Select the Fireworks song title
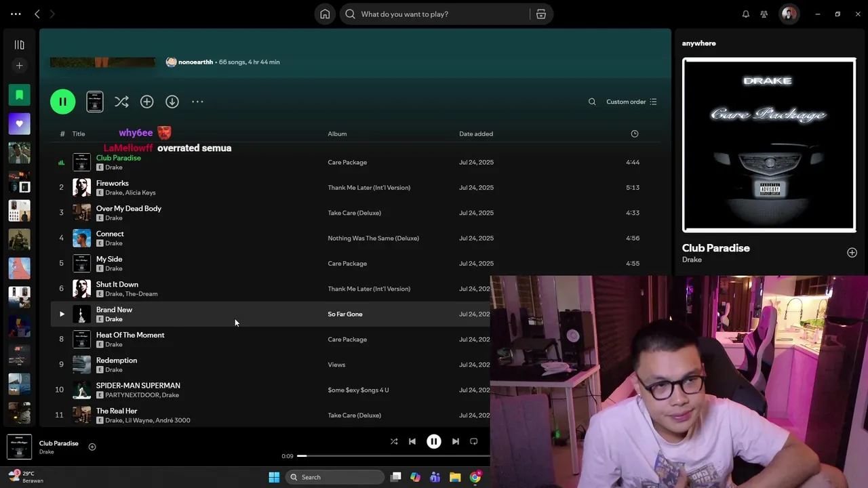 click(x=113, y=183)
